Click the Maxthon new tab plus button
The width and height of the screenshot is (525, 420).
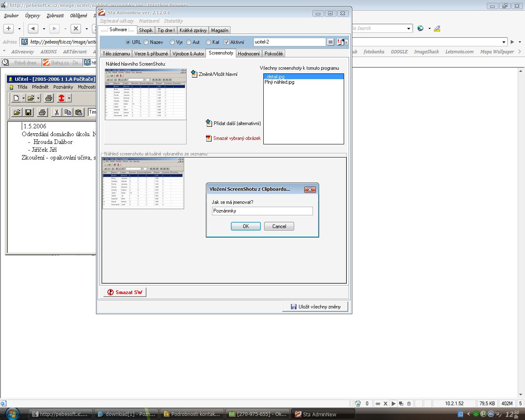point(9,28)
